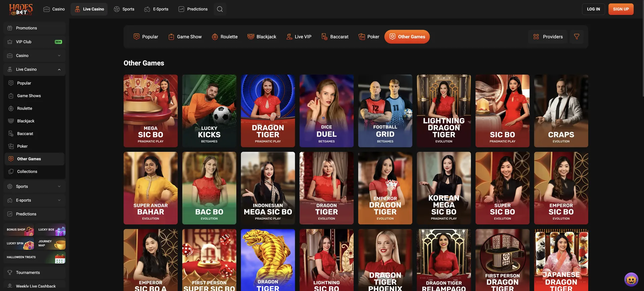Open Collections in the sidebar
This screenshot has height=291, width=644.
coord(35,171)
